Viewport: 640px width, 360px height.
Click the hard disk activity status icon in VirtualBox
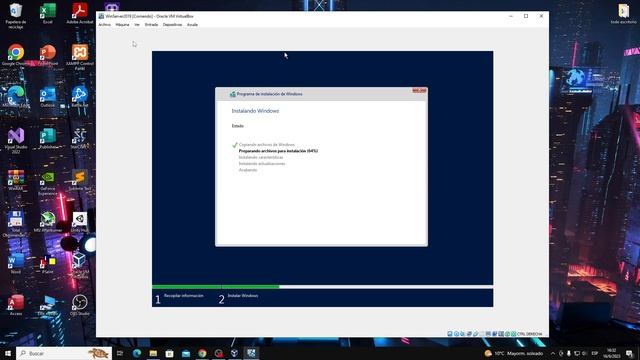click(450, 334)
